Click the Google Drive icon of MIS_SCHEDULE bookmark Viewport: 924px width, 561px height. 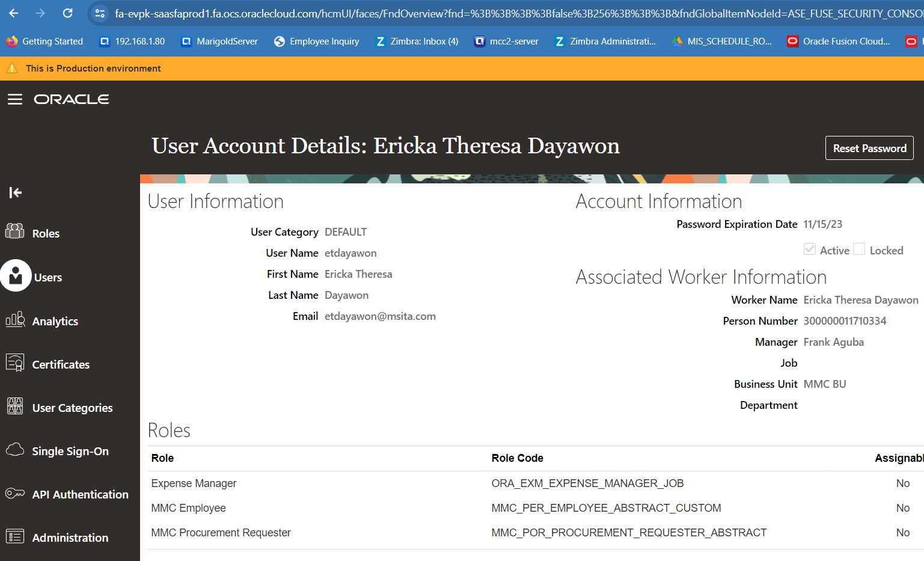coord(678,41)
